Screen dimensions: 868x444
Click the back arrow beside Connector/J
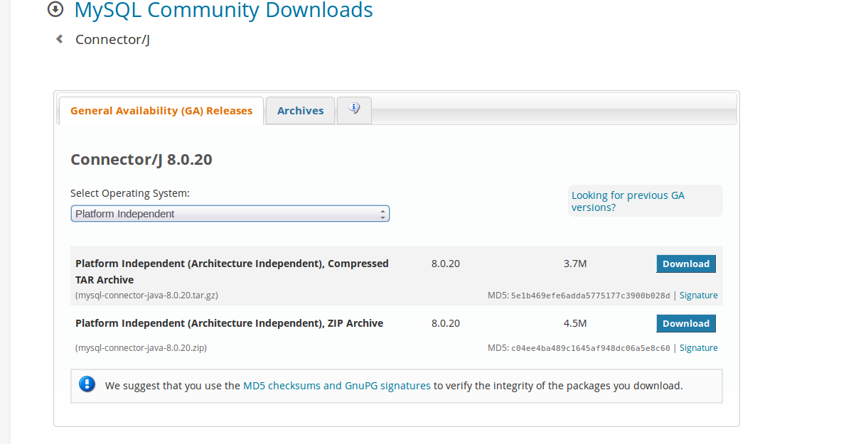pos(60,39)
